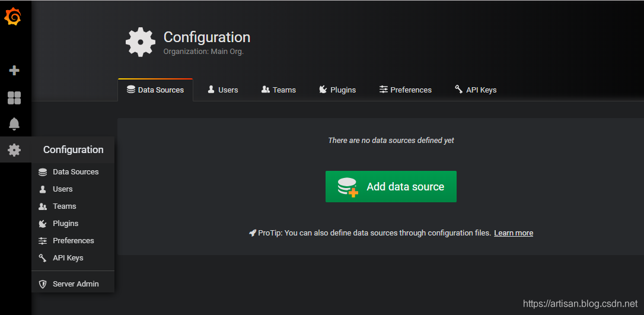This screenshot has width=644, height=315.
Task: Click the Grafana logo home icon
Action: pos(13,18)
